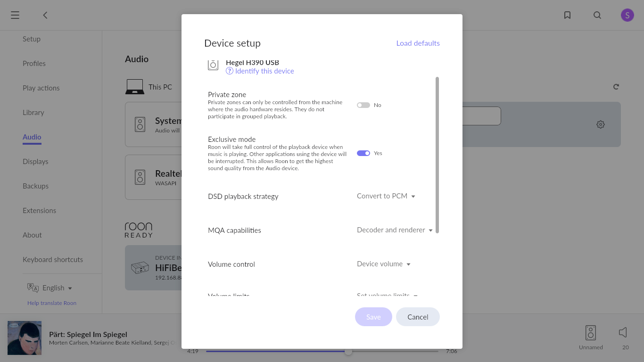Open MQA capabilities dropdown

pos(395,230)
